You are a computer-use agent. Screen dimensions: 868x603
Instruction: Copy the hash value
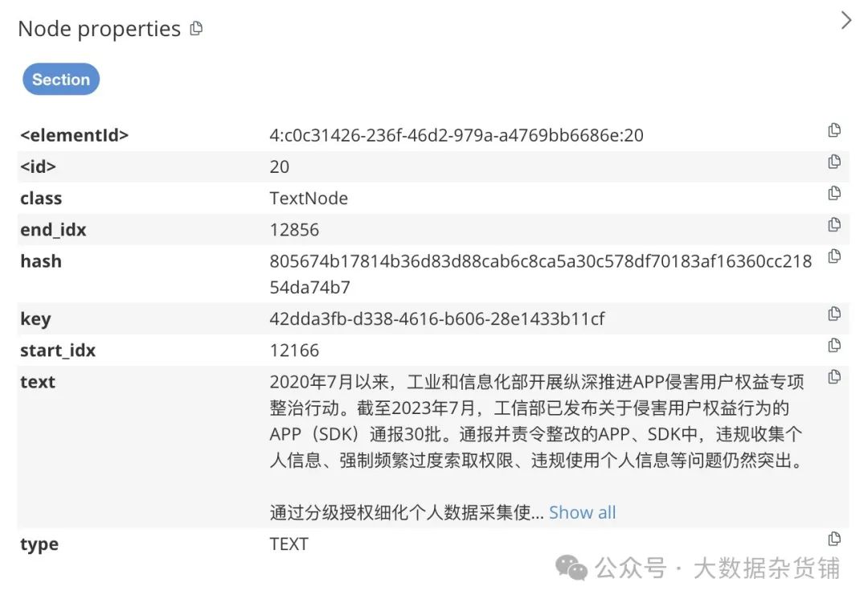834,256
